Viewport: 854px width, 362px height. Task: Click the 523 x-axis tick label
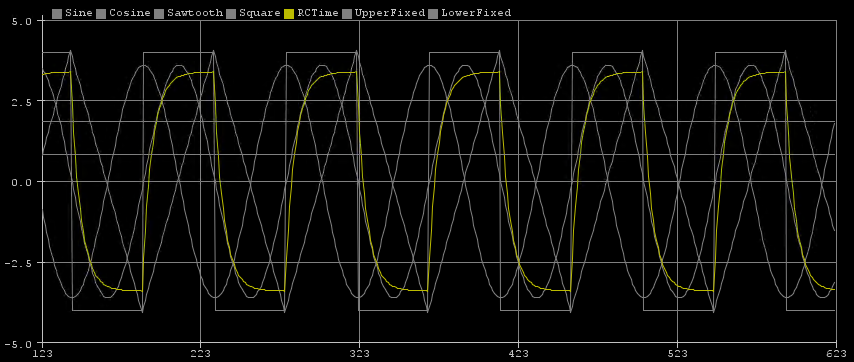coord(677,353)
